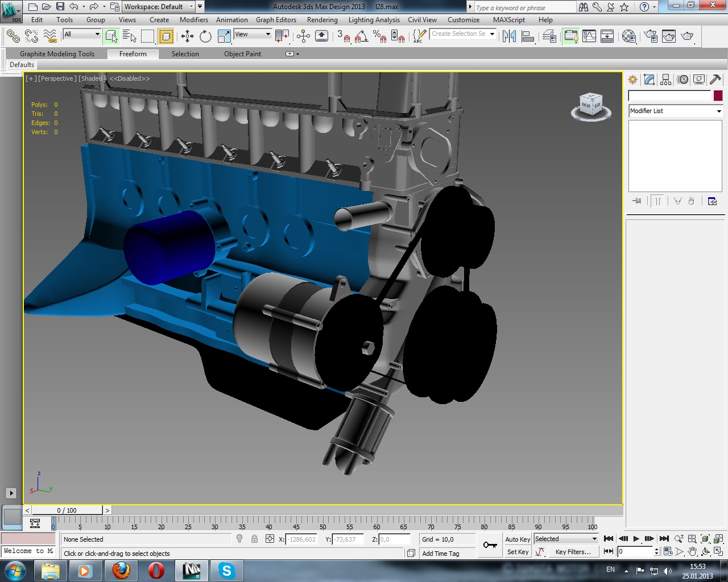Open the application 3DS menu button
The image size is (728, 582).
pos(11,11)
